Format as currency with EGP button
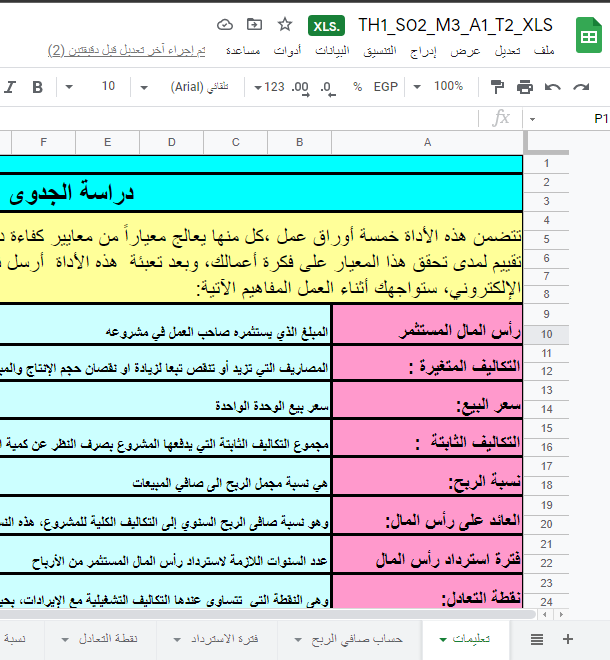Image resolution: width=610 pixels, height=660 pixels. click(x=386, y=87)
